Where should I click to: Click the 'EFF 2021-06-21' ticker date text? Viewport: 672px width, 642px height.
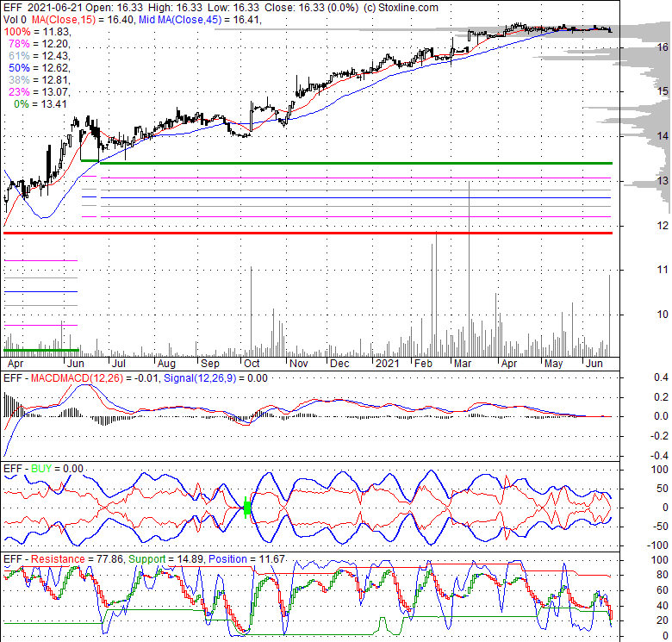coord(43,8)
